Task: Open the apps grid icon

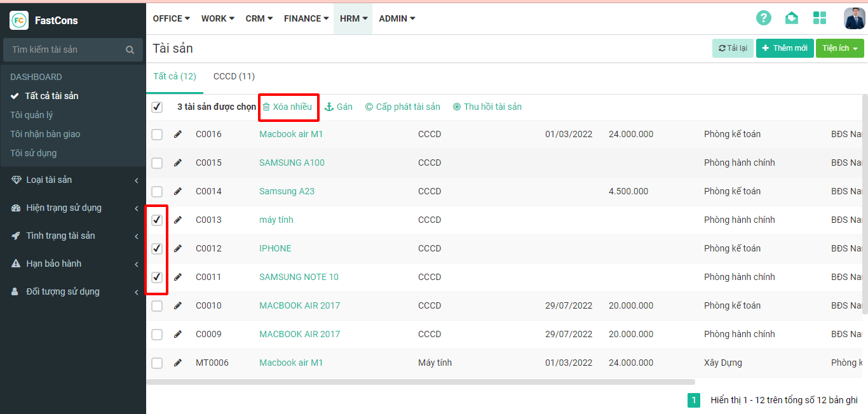Action: [820, 18]
